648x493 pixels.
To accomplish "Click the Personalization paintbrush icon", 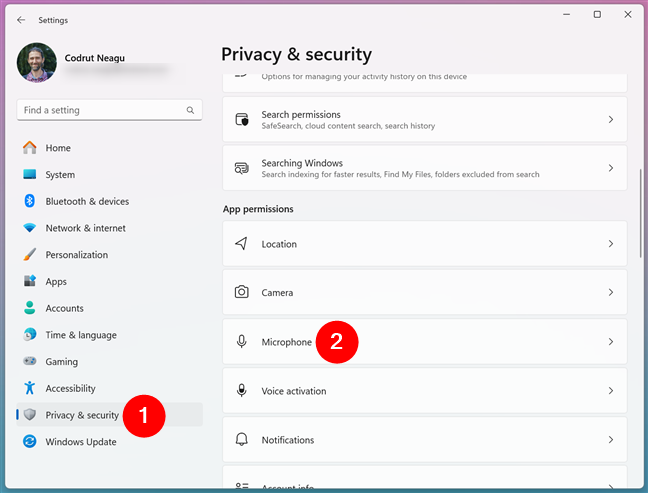I will (x=29, y=255).
